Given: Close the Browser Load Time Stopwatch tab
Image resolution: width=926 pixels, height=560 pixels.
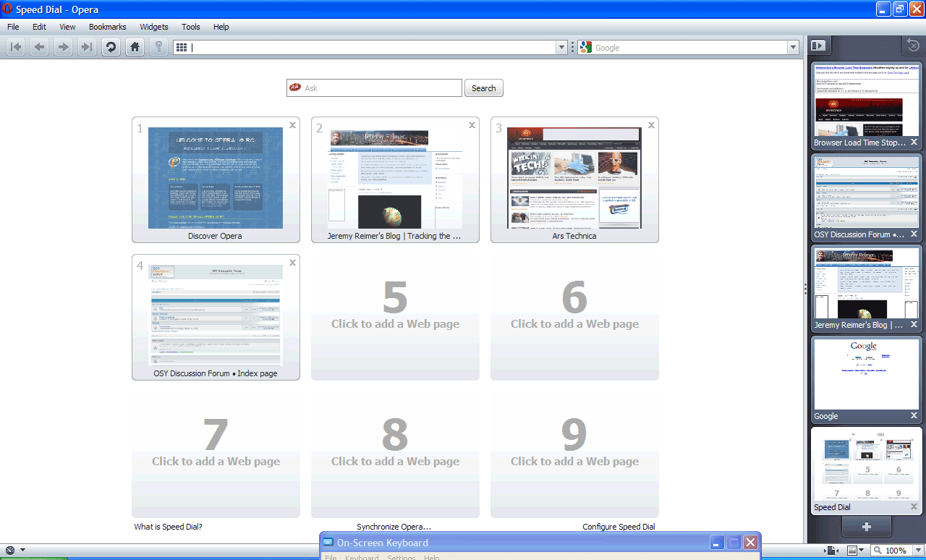Looking at the screenshot, I should point(914,143).
